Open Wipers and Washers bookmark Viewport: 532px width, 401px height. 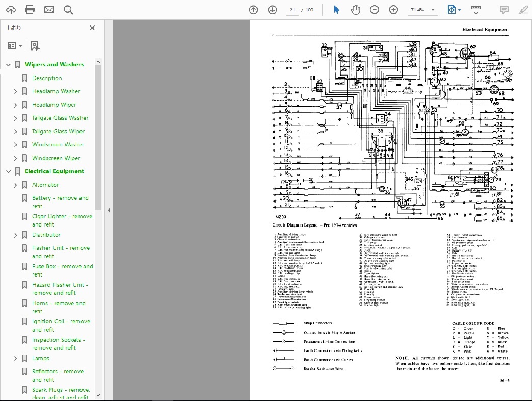55,64
